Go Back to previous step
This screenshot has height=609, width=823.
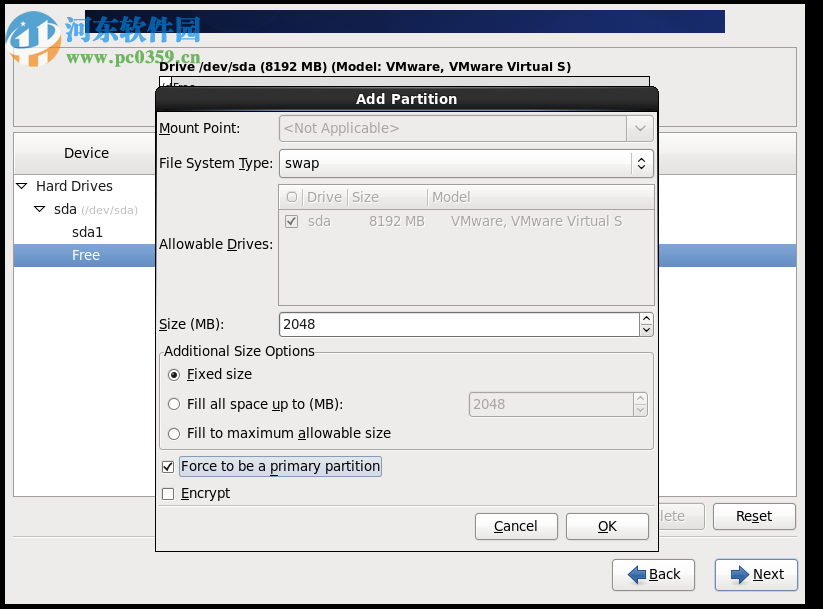tap(653, 574)
